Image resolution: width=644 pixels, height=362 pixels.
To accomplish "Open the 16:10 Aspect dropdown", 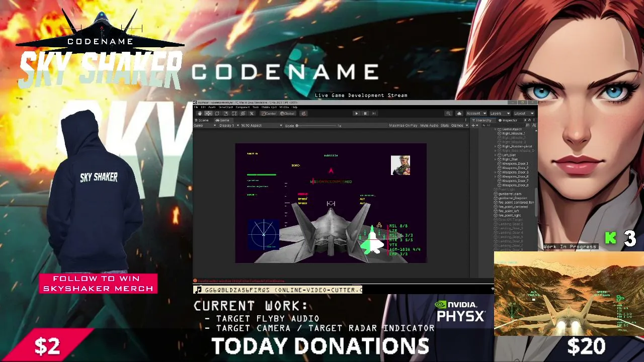I will tap(261, 125).
